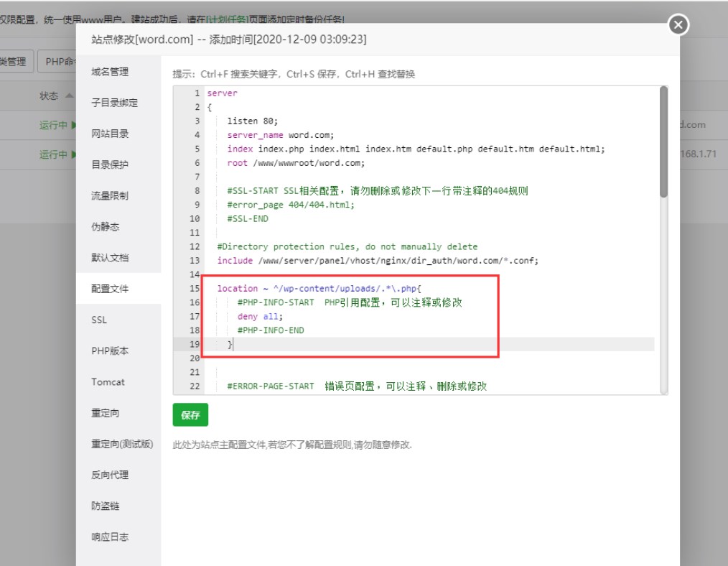This screenshot has height=566, width=728.
Task: Click the first 运行中 status play icon
Action: point(73,125)
